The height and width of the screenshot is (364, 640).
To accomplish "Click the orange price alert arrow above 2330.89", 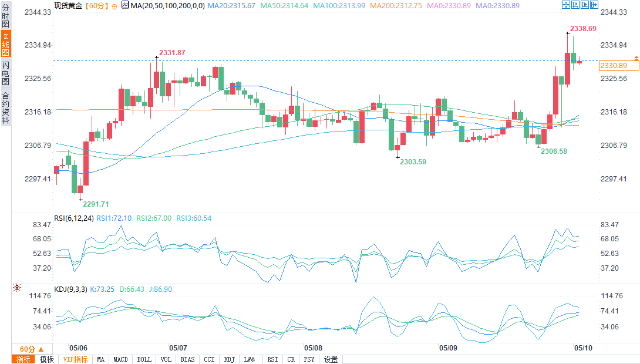I will [636, 59].
